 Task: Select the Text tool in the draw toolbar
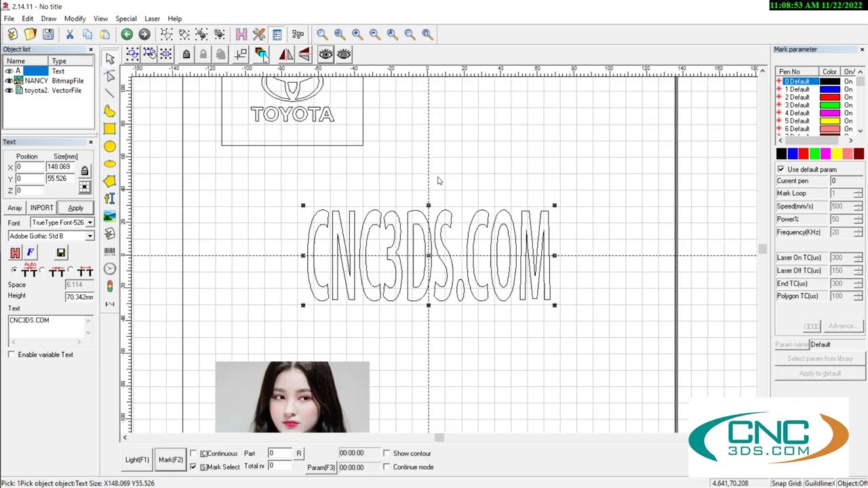click(110, 199)
